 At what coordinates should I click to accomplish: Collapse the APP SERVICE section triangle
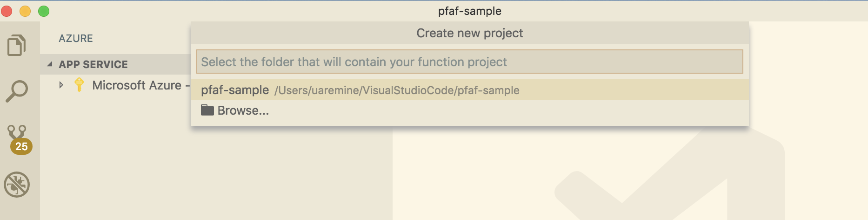pyautogui.click(x=50, y=64)
